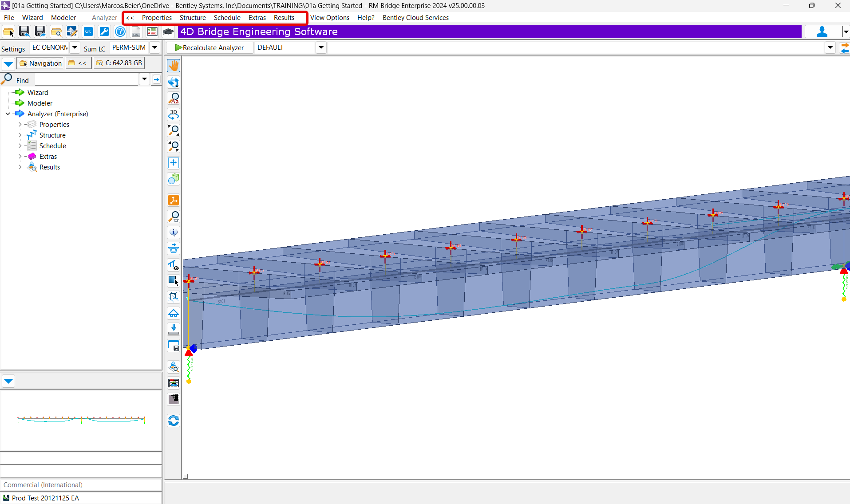This screenshot has height=504, width=850.
Task: Click the folder back << button
Action: pos(78,63)
